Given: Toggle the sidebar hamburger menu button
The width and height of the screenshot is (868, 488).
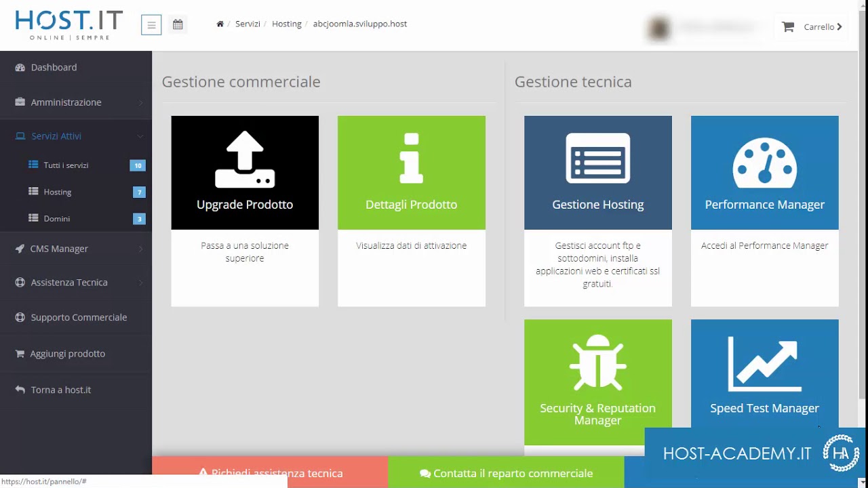Looking at the screenshot, I should click(151, 26).
